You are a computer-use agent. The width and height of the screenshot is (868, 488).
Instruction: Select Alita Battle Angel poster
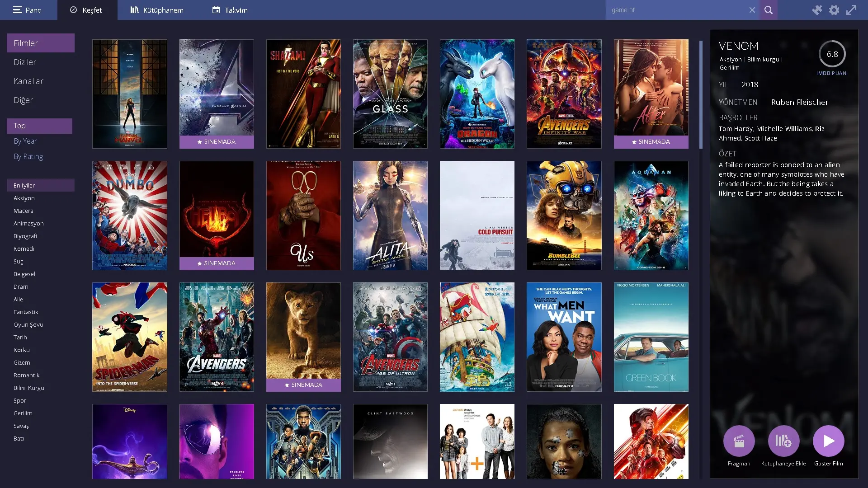390,216
